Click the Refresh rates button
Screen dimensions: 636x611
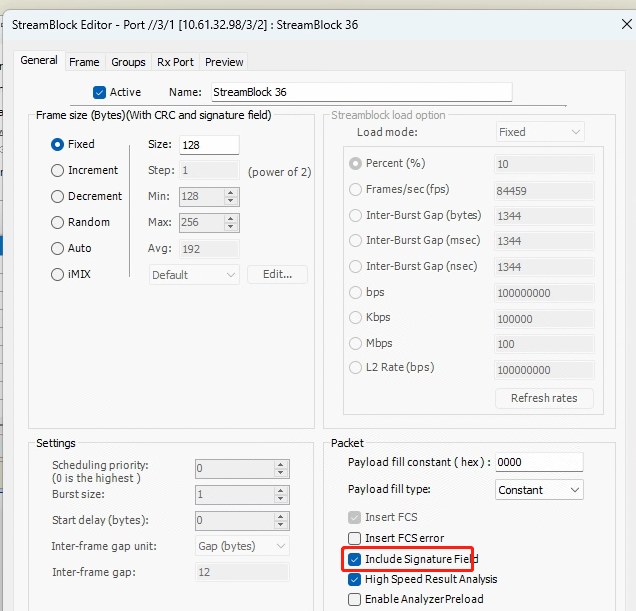[x=544, y=398]
